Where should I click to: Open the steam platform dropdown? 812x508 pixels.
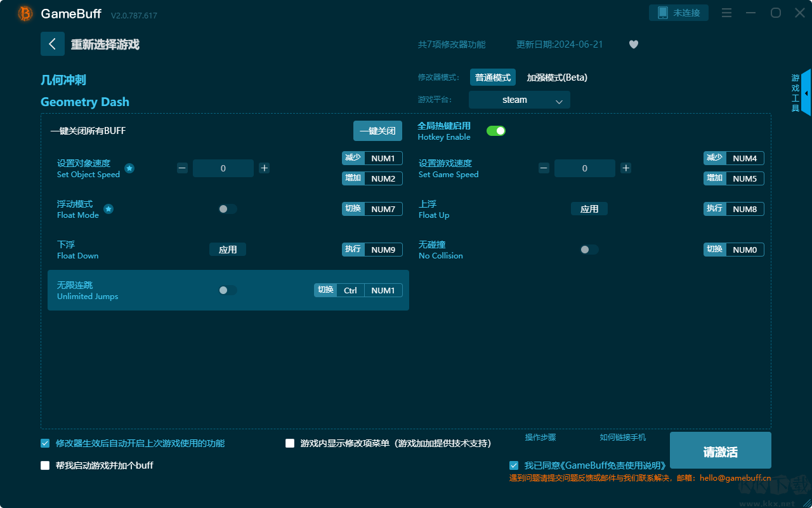[520, 100]
